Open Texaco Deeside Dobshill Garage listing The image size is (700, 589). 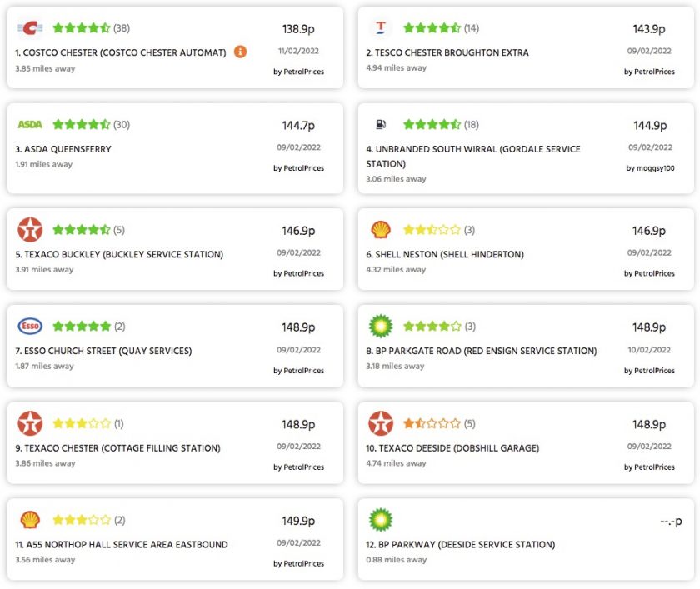[x=452, y=448]
